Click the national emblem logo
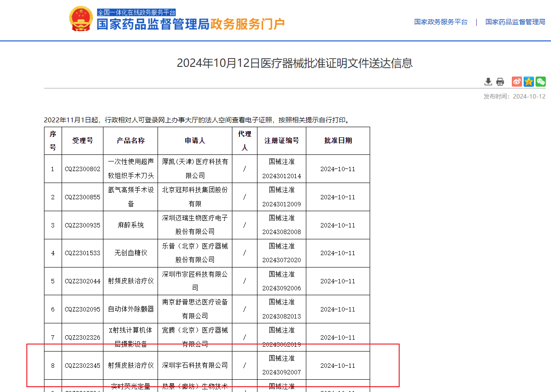This screenshot has height=392, width=551. pos(81,20)
